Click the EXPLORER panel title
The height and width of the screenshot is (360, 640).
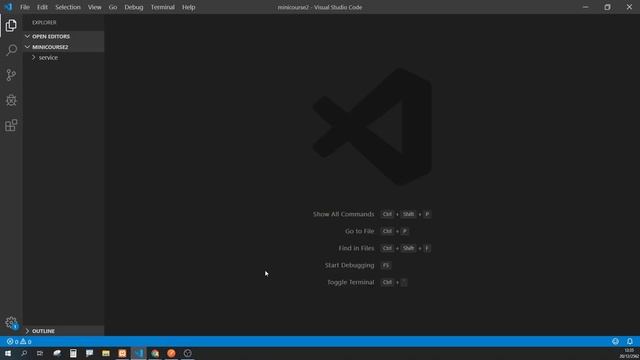click(44, 22)
